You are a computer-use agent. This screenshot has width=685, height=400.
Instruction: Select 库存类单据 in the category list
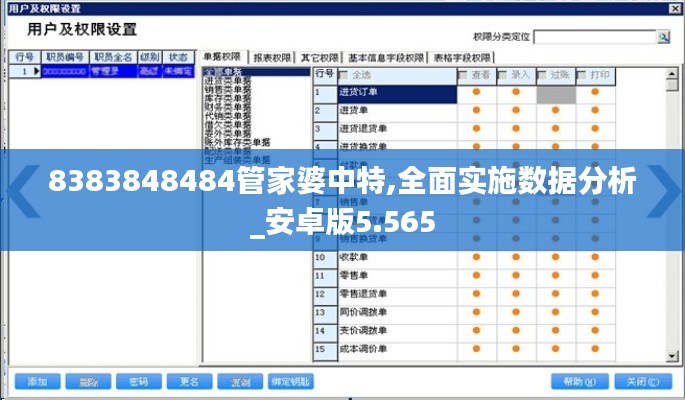228,98
